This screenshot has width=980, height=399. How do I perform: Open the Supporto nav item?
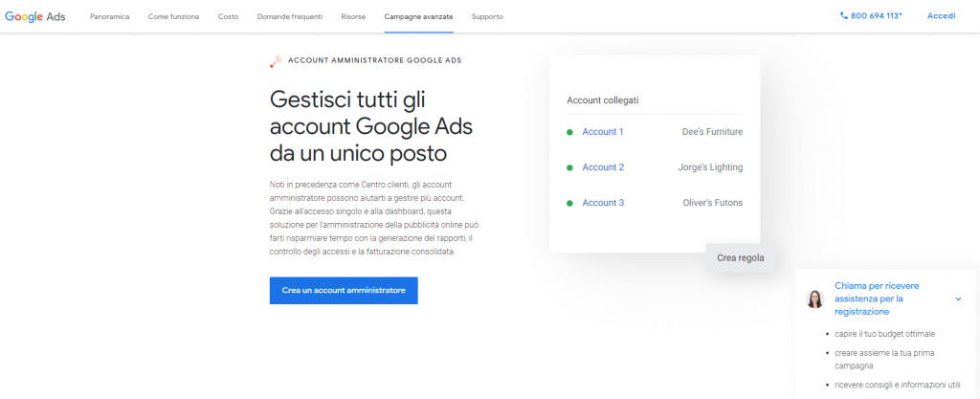pos(487,17)
